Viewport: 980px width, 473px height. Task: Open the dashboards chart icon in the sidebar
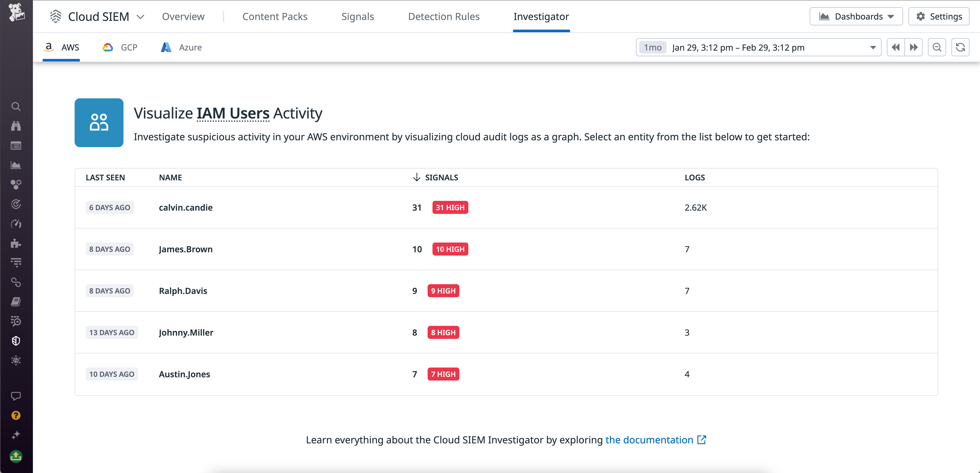click(16, 165)
